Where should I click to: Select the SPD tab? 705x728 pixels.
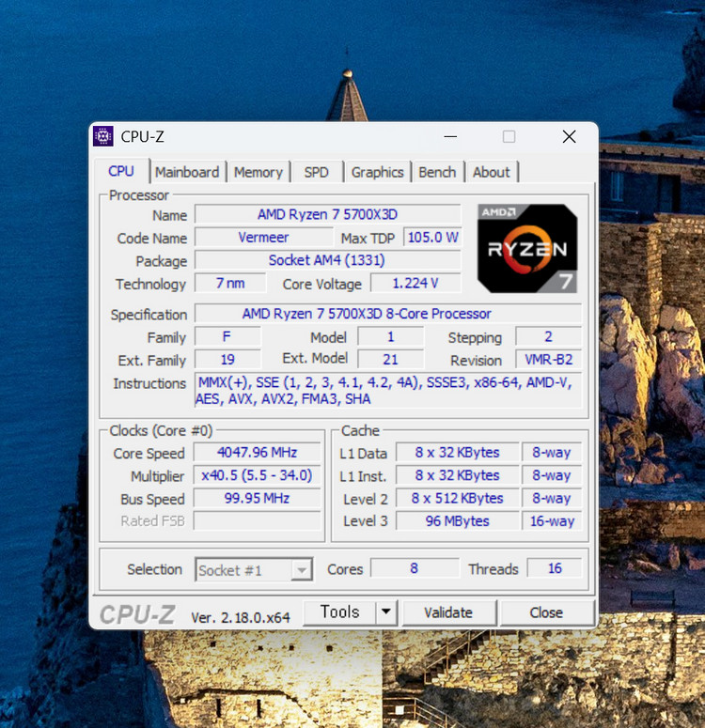tap(317, 172)
